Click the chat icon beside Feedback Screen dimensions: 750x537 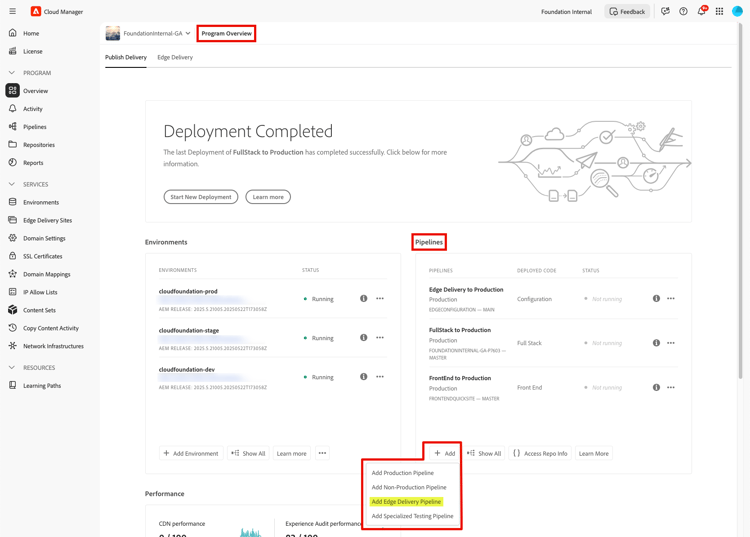[x=665, y=11]
